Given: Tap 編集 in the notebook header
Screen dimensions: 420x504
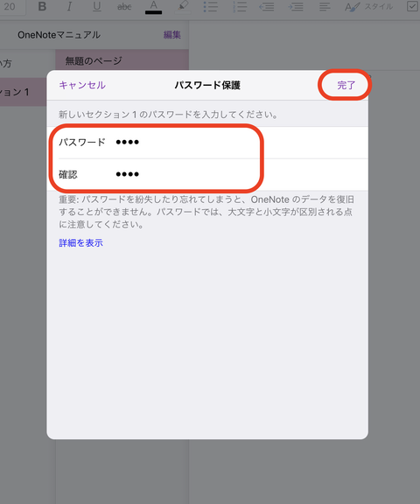Looking at the screenshot, I should (x=171, y=35).
